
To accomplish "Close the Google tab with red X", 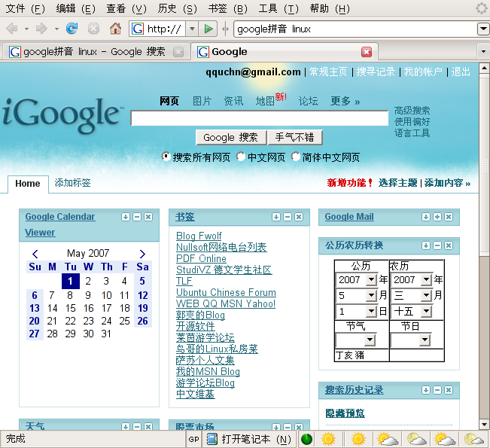I will [x=367, y=52].
